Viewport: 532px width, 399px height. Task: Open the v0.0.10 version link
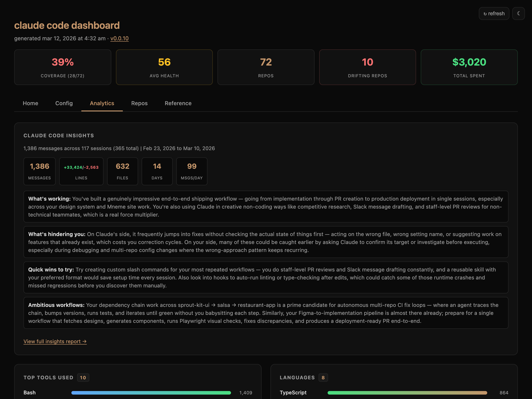(x=119, y=39)
